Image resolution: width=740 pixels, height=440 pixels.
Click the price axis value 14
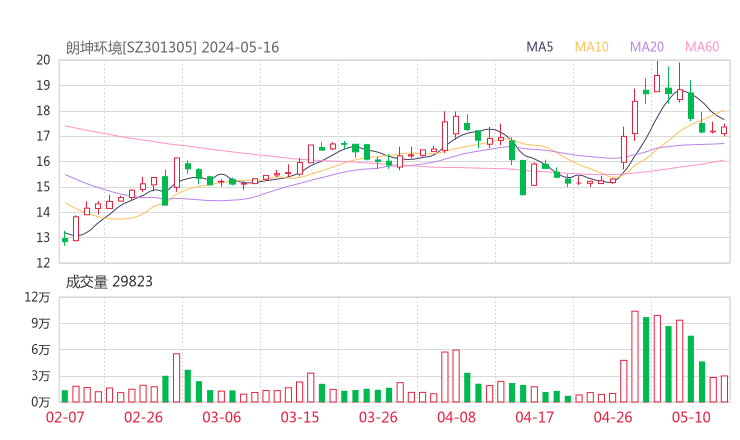[x=43, y=212]
